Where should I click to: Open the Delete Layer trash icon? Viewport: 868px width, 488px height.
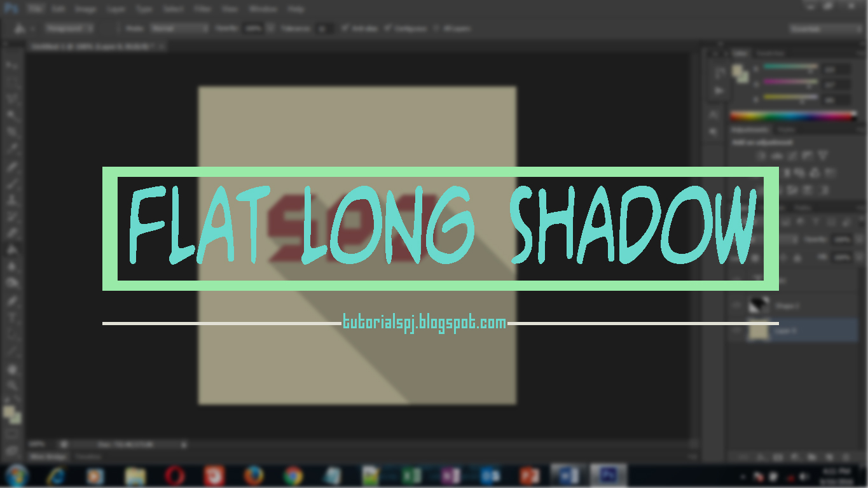[x=846, y=456]
